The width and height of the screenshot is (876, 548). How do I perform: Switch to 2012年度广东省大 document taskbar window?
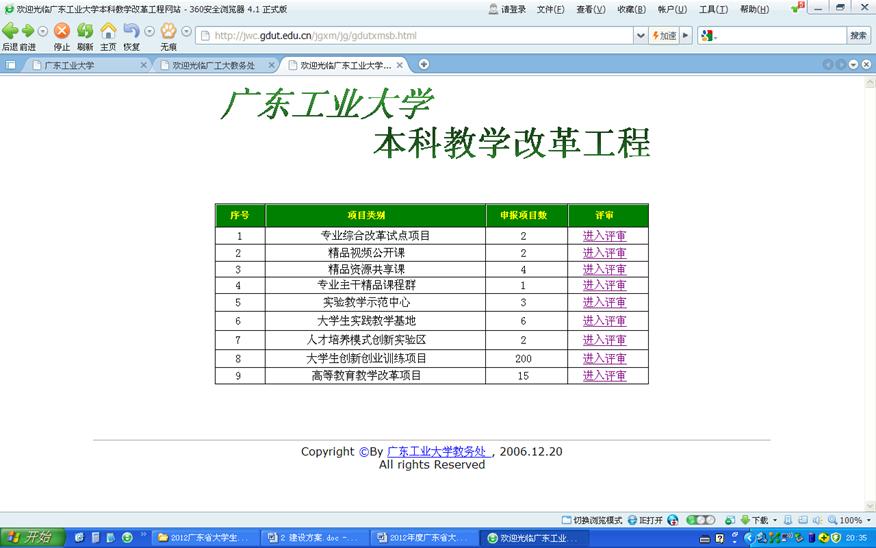[x=423, y=538]
